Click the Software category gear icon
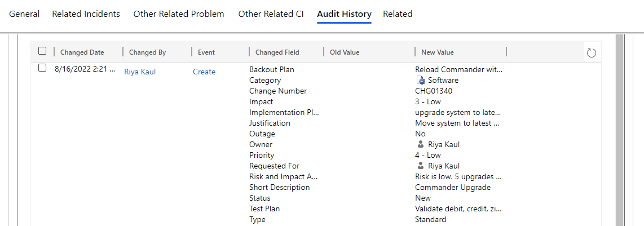The image size is (644, 226). click(421, 81)
